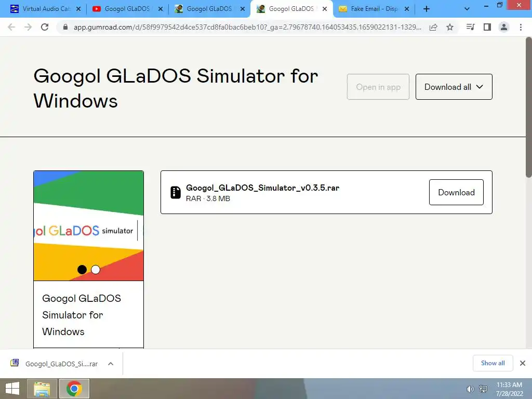This screenshot has width=532, height=399.
Task: Click the page vertical scrollbar
Action: click(528, 107)
